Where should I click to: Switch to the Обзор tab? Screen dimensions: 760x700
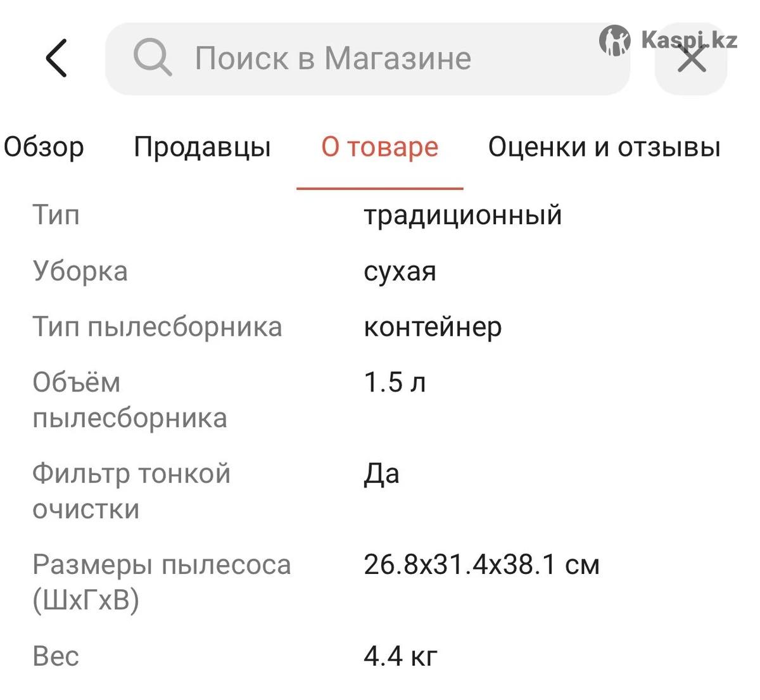pyautogui.click(x=44, y=147)
